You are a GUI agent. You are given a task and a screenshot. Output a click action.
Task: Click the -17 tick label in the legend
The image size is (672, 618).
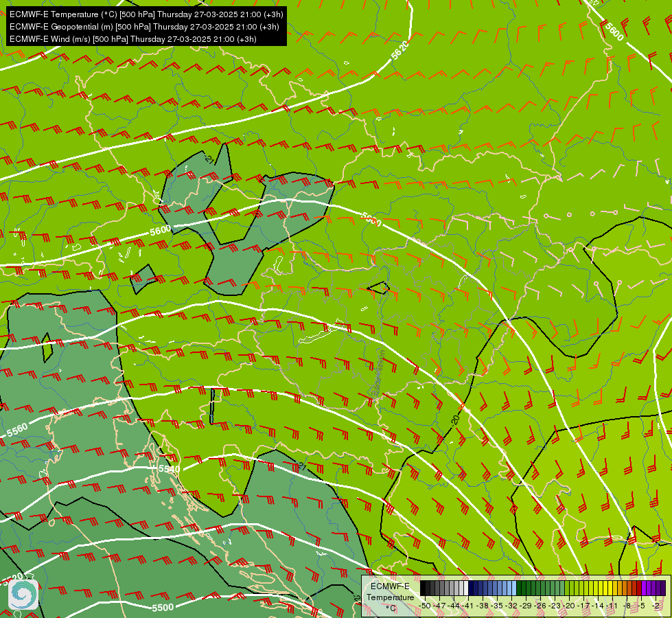[583, 606]
